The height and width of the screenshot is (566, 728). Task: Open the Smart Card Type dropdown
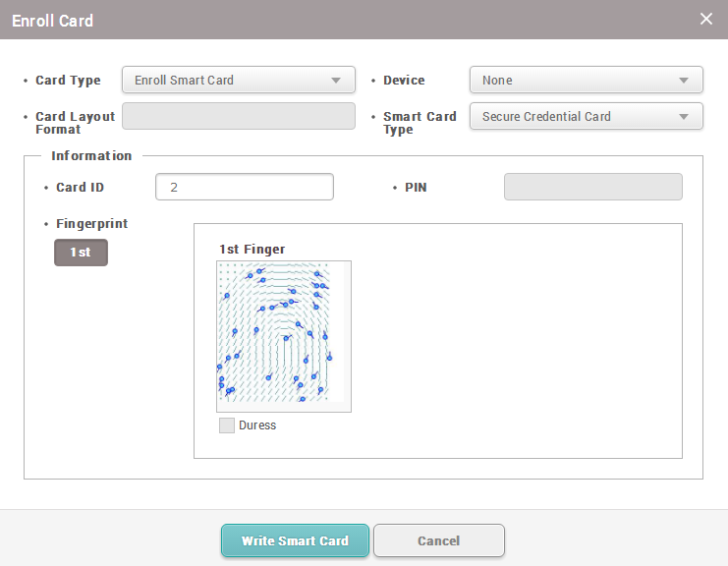pos(586,116)
